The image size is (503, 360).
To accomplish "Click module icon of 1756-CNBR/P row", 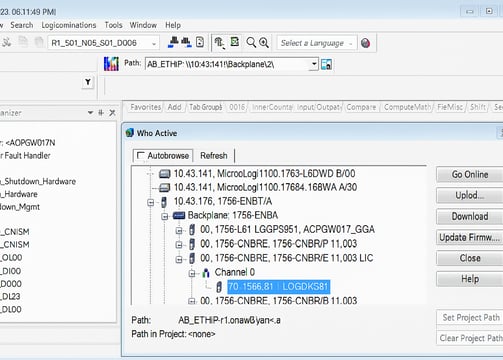I will (x=192, y=244).
